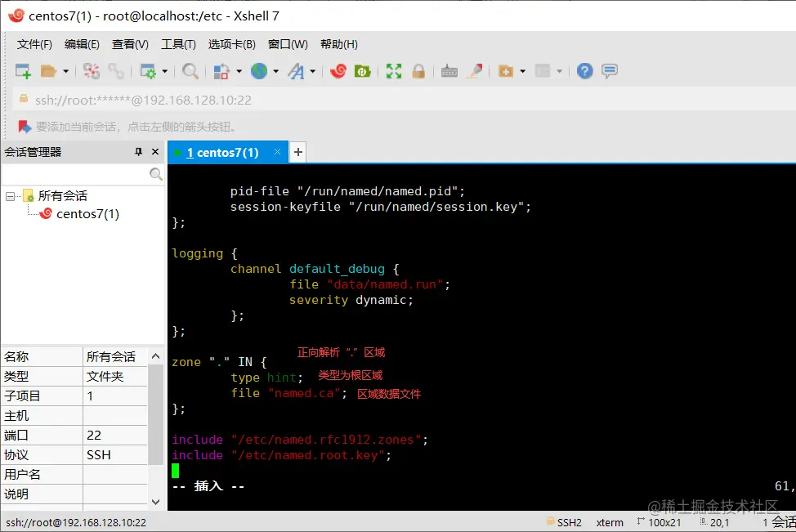The image size is (796, 532).
Task: Open the dropdown beside the orange folder-plus icon
Action: pos(522,71)
